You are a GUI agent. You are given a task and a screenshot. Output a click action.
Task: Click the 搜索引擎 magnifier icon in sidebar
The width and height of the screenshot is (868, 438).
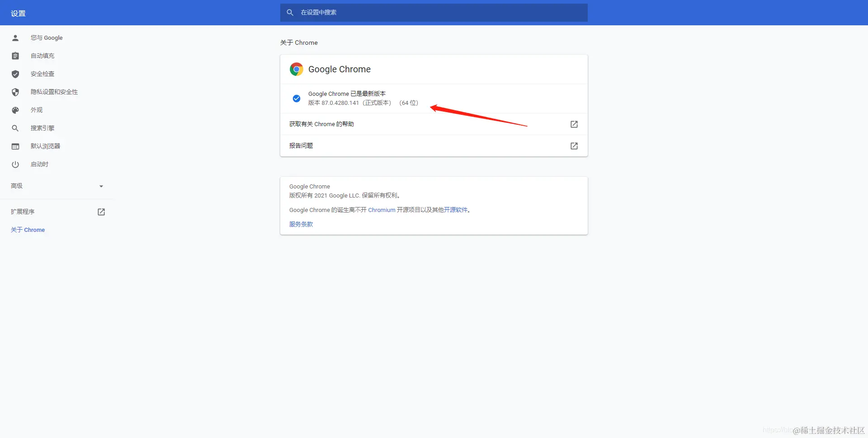tap(15, 128)
